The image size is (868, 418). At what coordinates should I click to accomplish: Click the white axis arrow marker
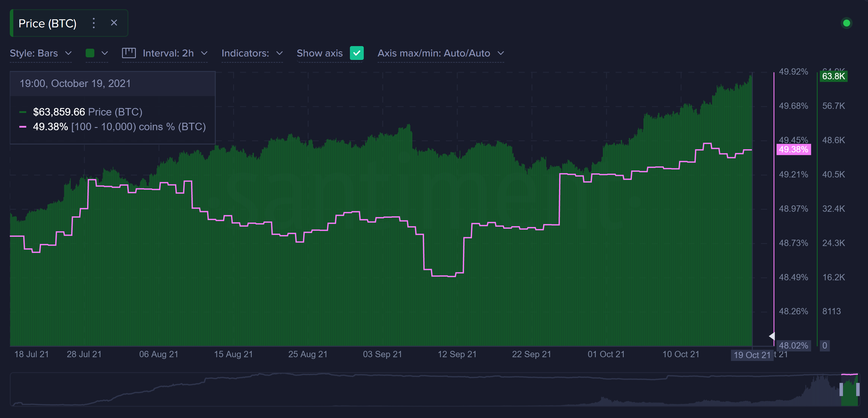click(x=771, y=336)
